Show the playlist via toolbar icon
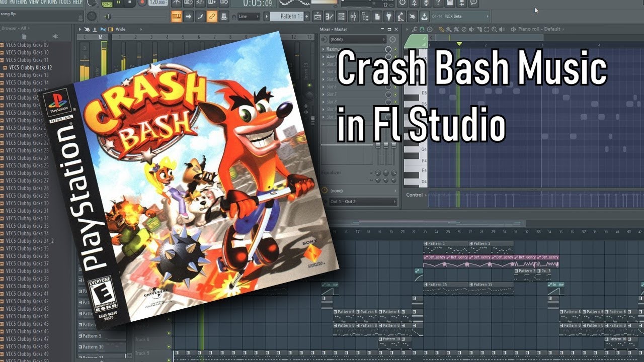 click(317, 17)
